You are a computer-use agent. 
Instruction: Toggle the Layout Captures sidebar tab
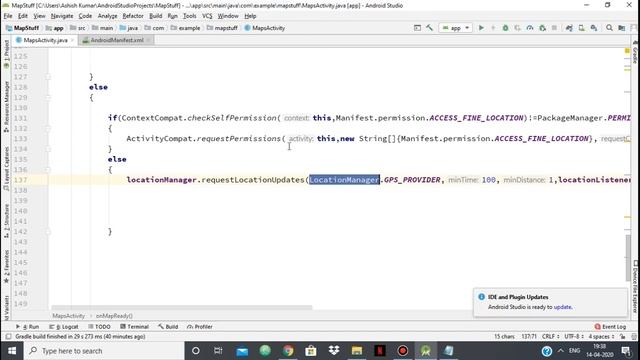(6, 169)
